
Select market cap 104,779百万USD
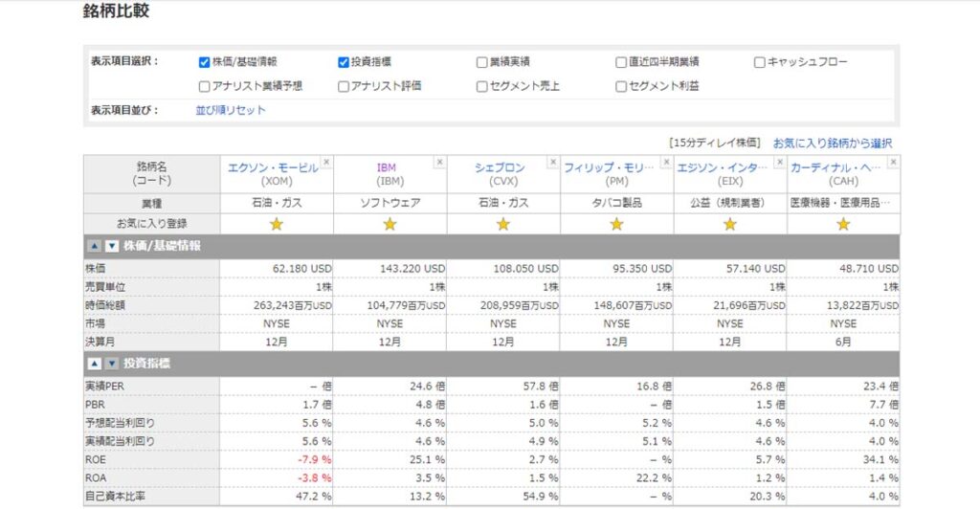tap(406, 305)
